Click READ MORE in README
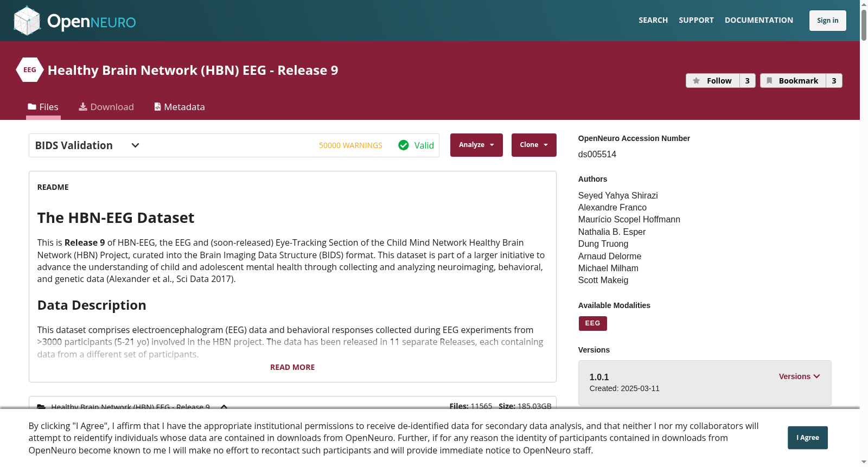Viewport: 868px width, 467px height. [x=292, y=367]
